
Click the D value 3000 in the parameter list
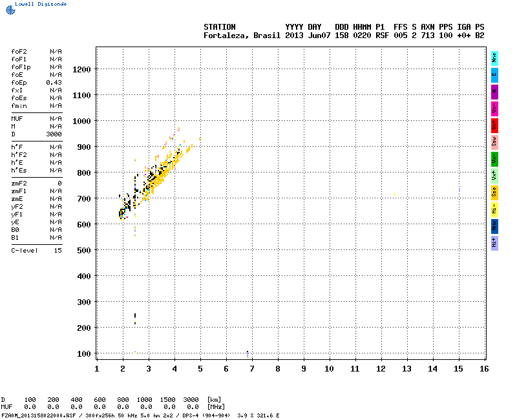pyautogui.click(x=54, y=134)
